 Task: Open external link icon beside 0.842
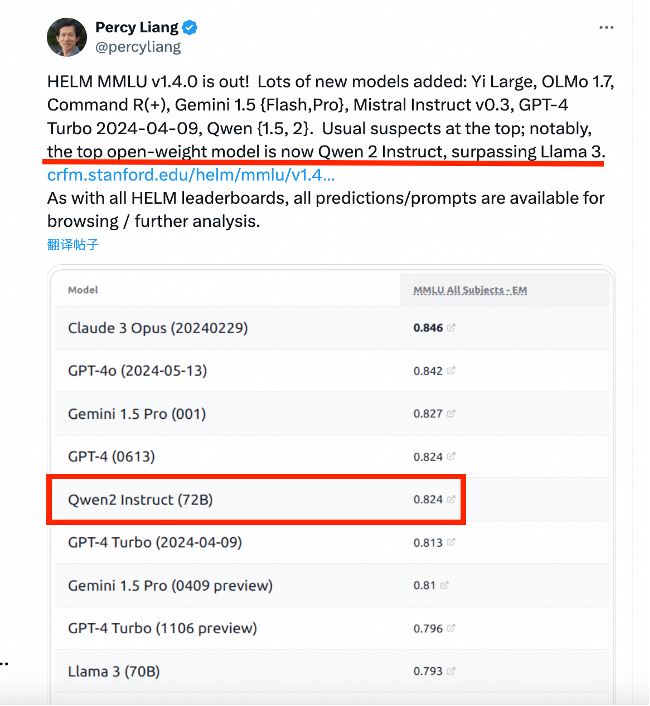(x=451, y=370)
